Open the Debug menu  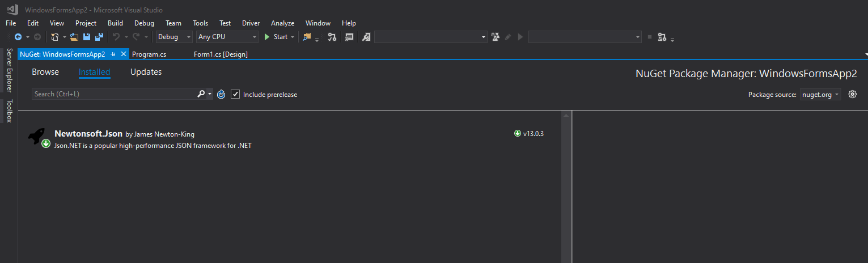(x=144, y=23)
